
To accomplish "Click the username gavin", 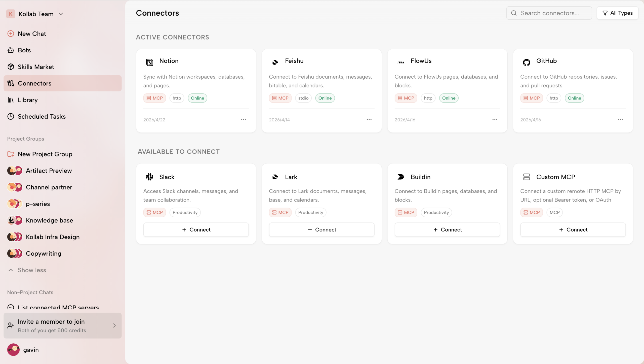I will point(31,350).
